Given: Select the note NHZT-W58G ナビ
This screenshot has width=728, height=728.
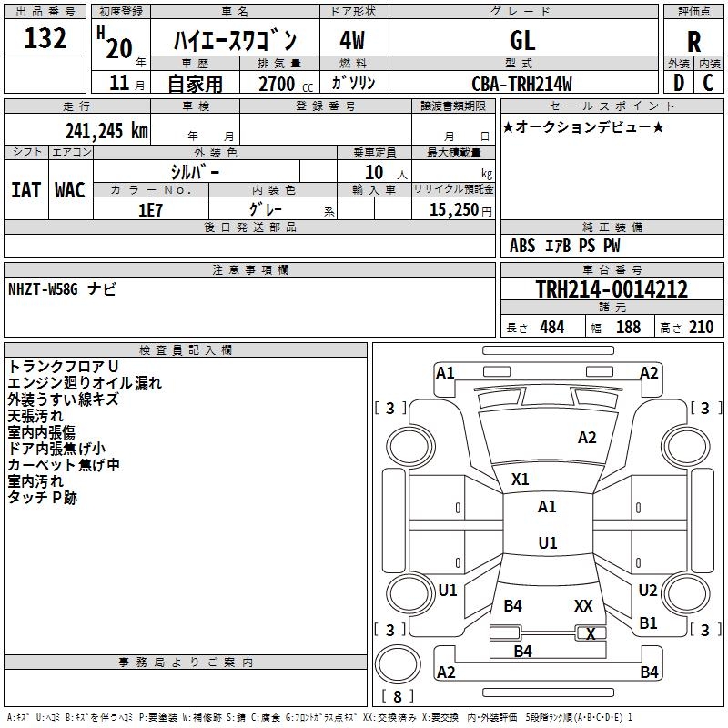Looking at the screenshot, I should tap(62, 288).
